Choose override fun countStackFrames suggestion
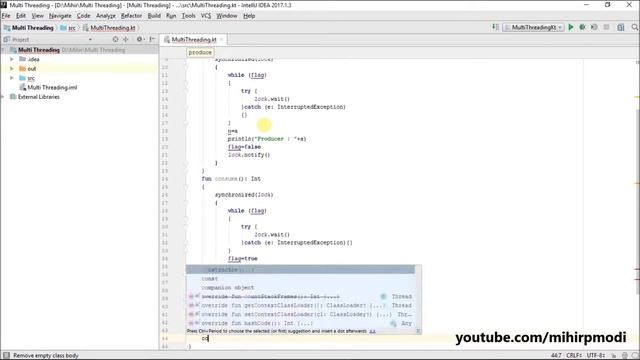Screen dimensions: 640x360 click(x=300, y=297)
